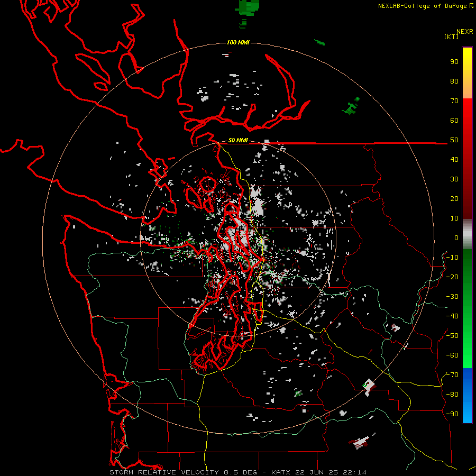This screenshot has height=476, width=476.
Task: Click the 90 value on the velocity scale
Action: coord(454,62)
